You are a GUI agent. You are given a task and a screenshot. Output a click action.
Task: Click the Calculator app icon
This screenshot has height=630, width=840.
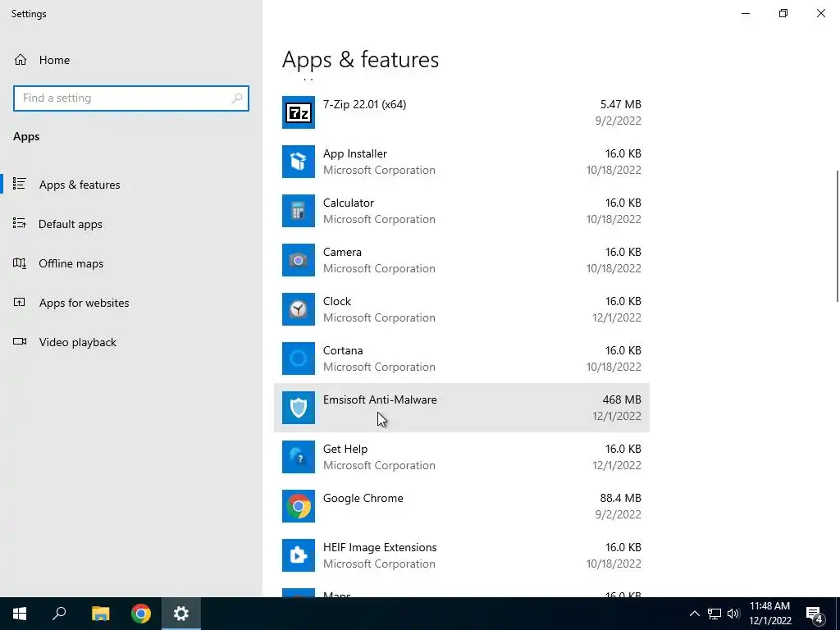pos(299,211)
